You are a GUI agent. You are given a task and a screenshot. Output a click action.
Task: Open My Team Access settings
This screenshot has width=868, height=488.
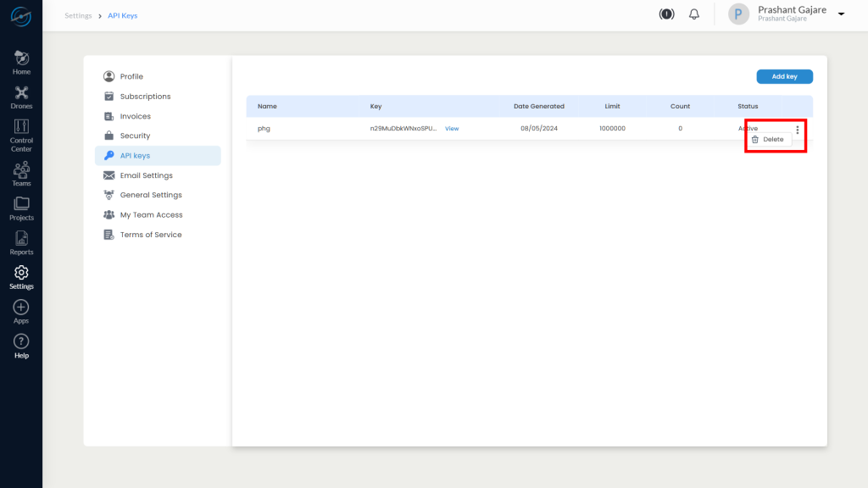pos(153,214)
